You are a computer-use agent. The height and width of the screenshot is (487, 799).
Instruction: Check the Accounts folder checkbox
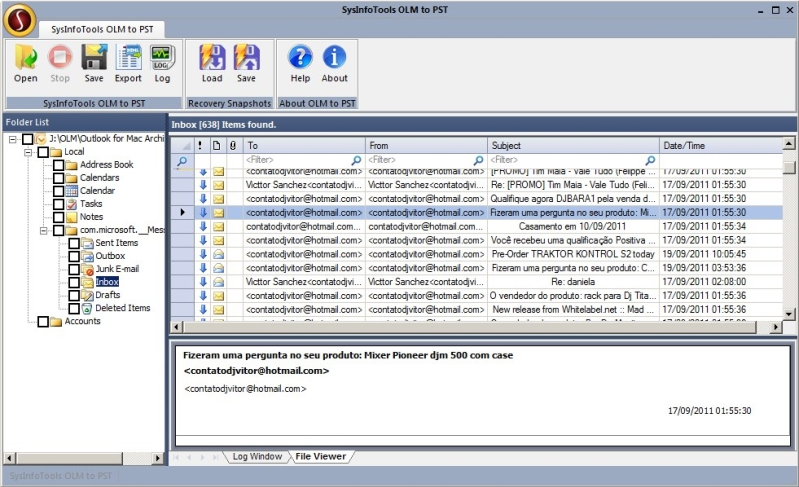(43, 321)
